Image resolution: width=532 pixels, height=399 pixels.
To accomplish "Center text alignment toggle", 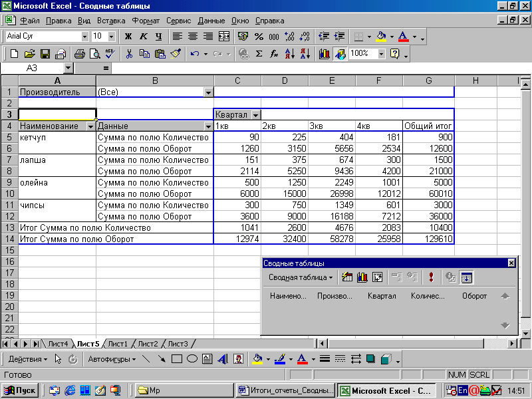I will pyautogui.click(x=193, y=36).
